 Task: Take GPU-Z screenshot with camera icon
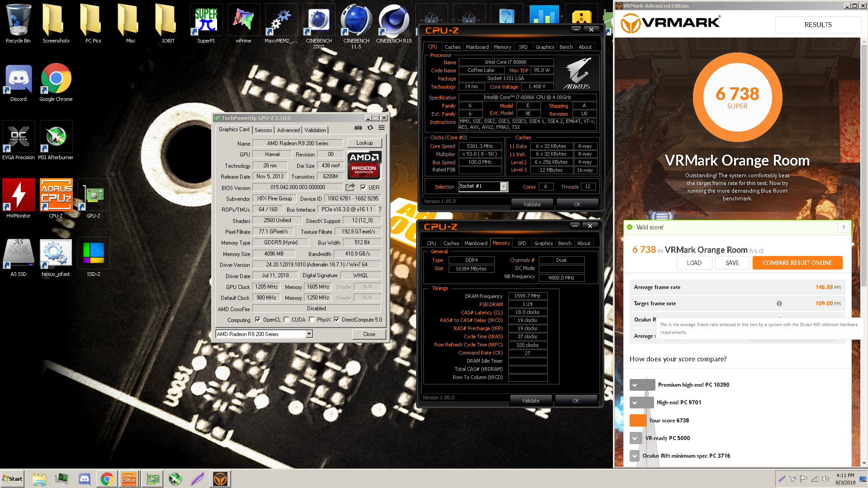(x=358, y=128)
